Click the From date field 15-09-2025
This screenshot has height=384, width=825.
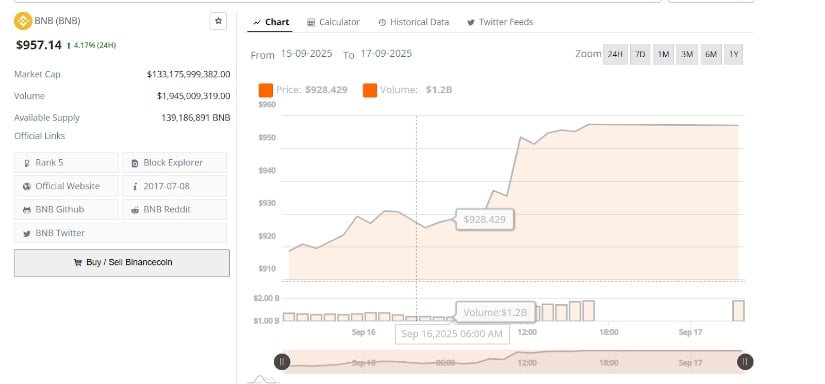click(306, 54)
